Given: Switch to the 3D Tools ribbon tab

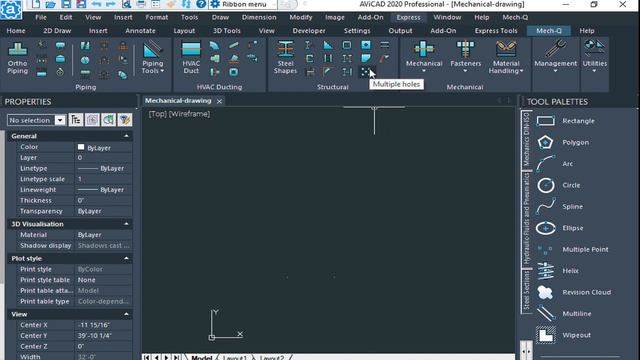Looking at the screenshot, I should [x=227, y=31].
